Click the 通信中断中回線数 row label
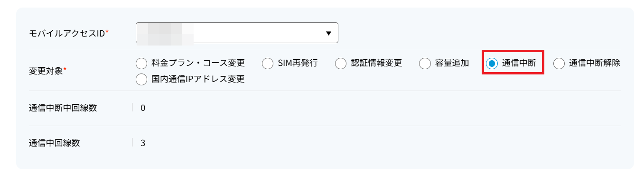Viewport: 644px width, 174px height. (63, 108)
